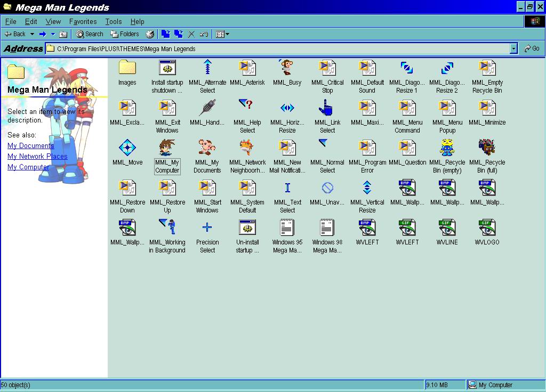Select the Precision Select crosshair cursor

[x=207, y=237]
